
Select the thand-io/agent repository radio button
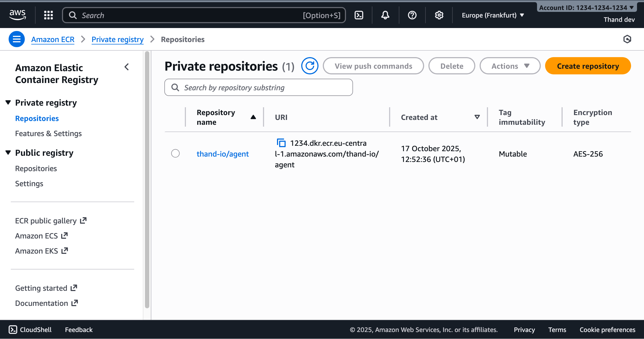[x=175, y=153]
